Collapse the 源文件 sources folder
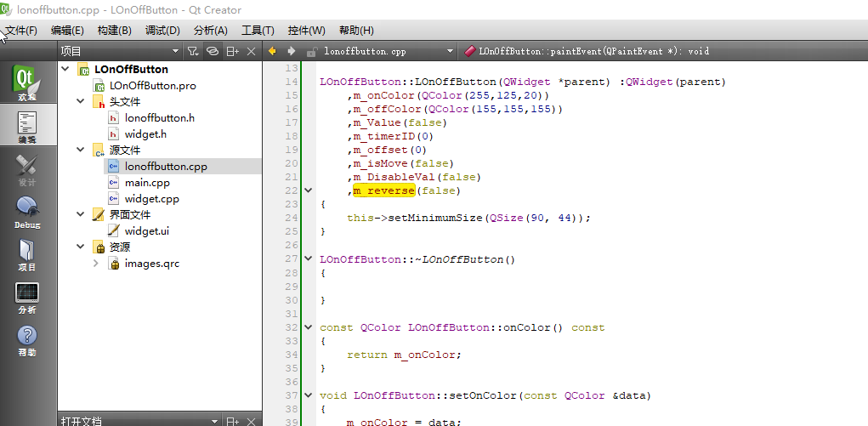This screenshot has width=868, height=426. point(81,151)
